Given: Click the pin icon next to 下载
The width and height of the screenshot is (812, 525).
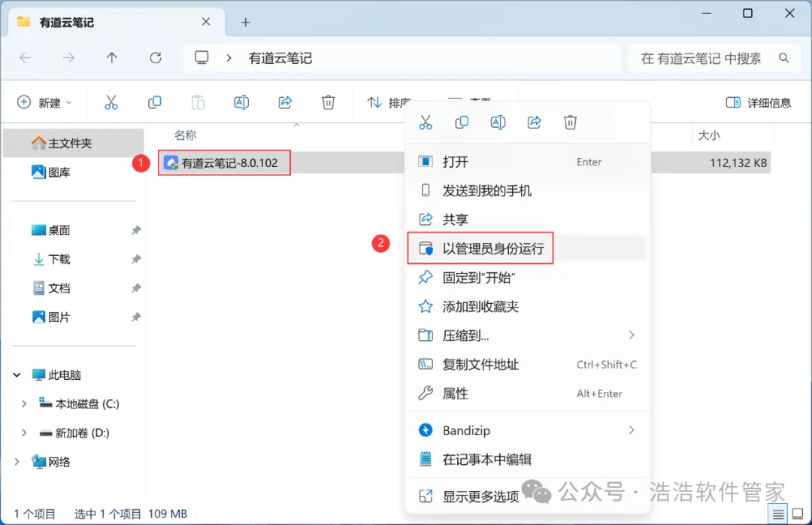Looking at the screenshot, I should [135, 259].
